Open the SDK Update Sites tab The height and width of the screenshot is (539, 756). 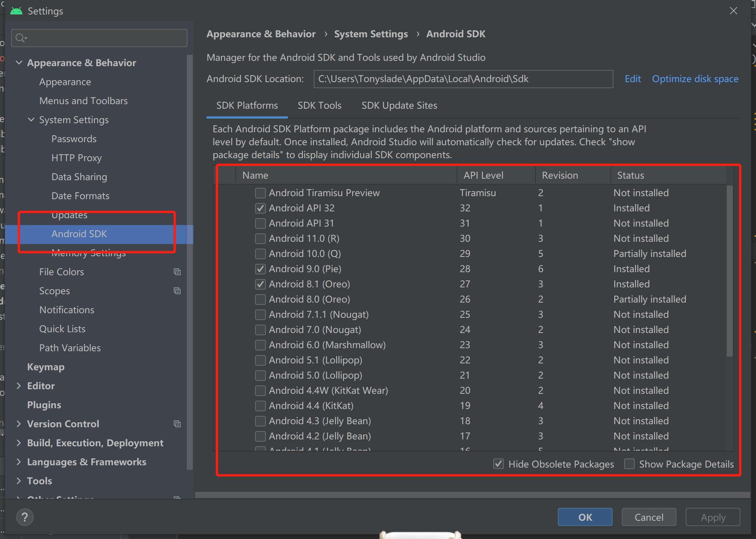coord(399,105)
